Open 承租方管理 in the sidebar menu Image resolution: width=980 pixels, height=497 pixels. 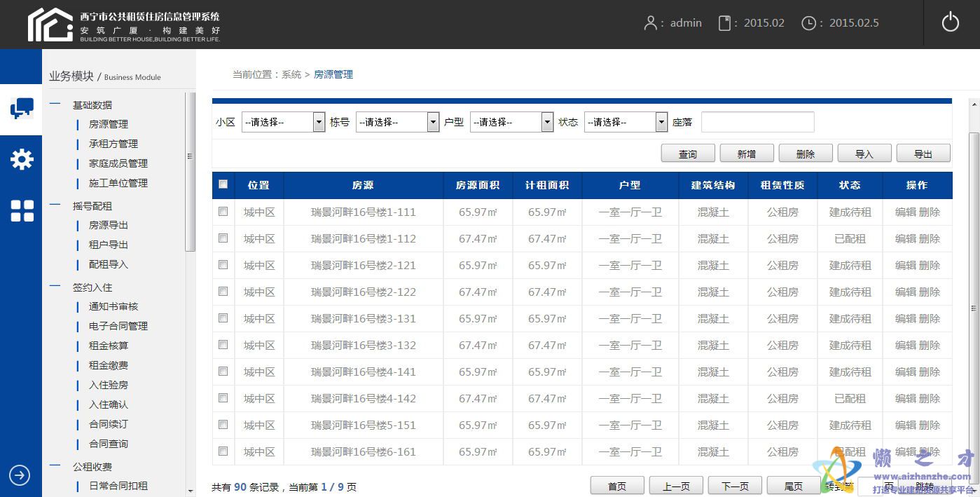tap(113, 144)
